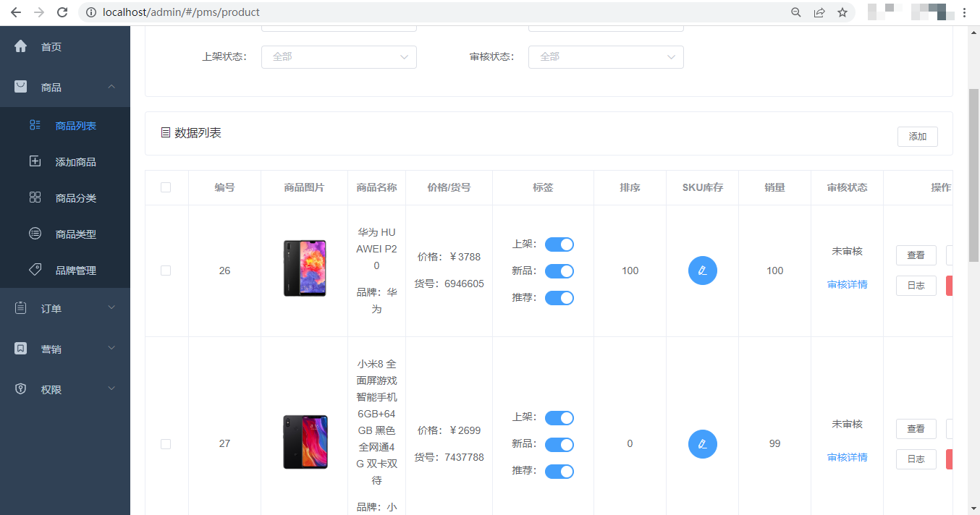Click 货号 6946605 text

pos(449,284)
